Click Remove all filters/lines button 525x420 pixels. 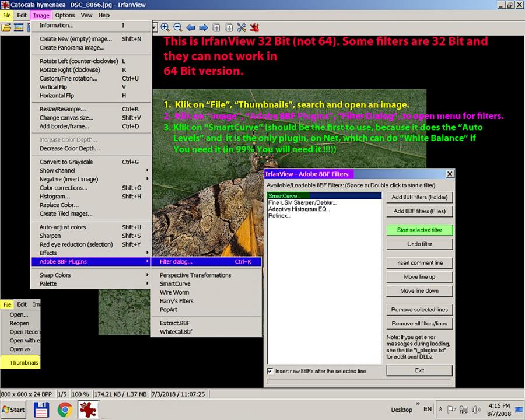(419, 324)
